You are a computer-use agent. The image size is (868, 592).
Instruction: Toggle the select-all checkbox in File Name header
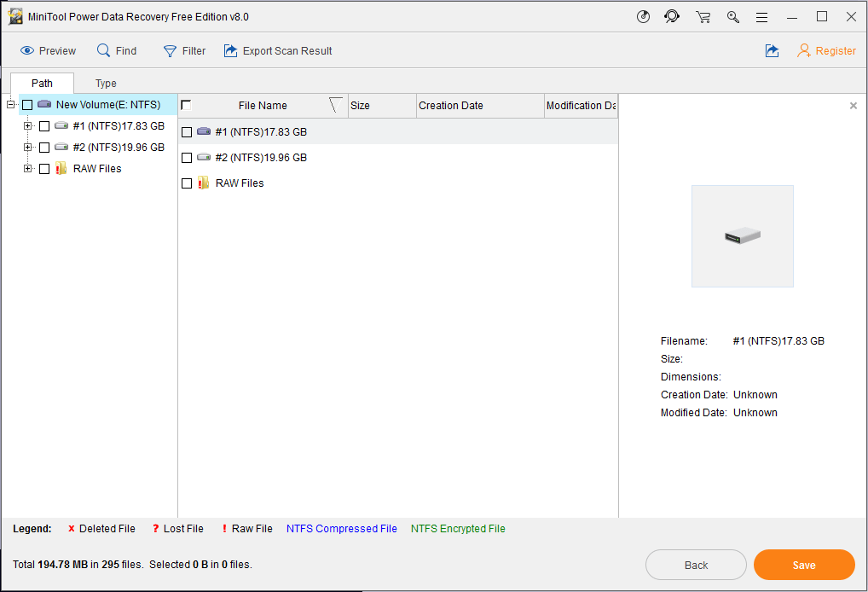[x=186, y=105]
